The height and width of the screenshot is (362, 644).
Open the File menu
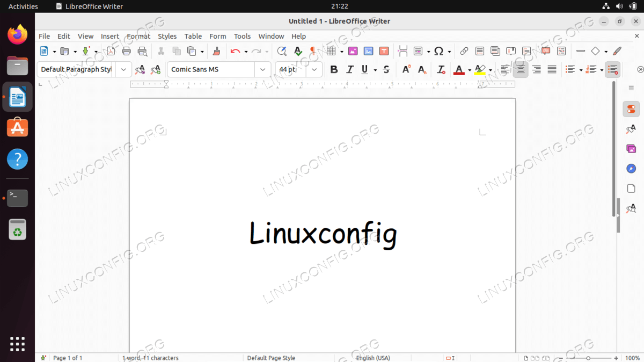45,36
